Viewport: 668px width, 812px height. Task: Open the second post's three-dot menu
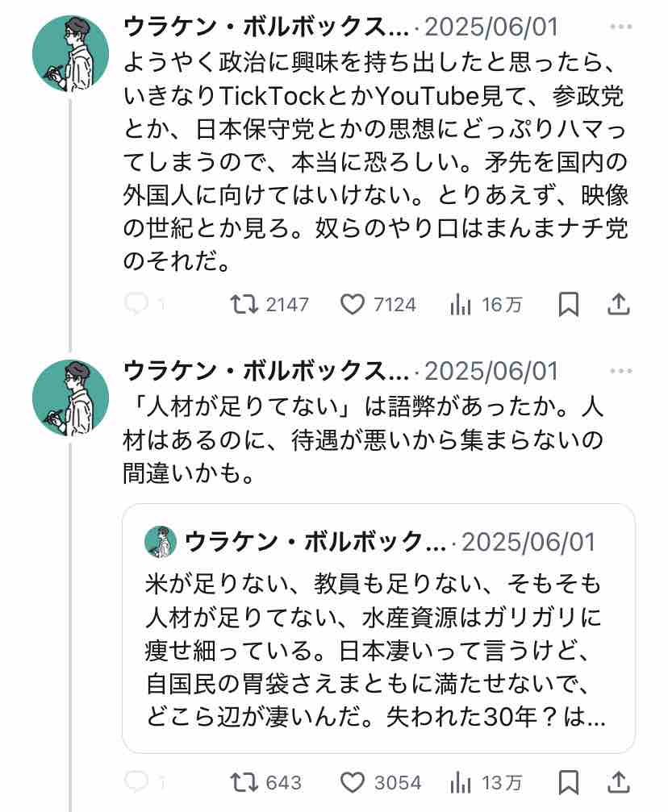click(621, 371)
